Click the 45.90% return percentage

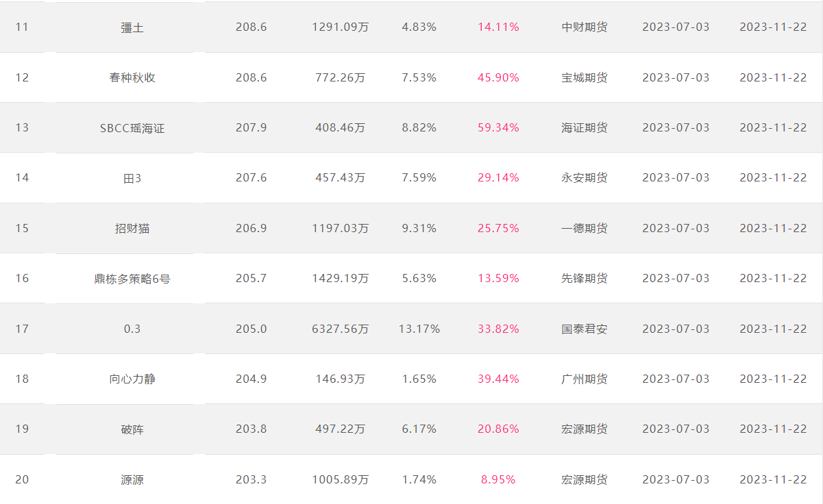(x=498, y=77)
